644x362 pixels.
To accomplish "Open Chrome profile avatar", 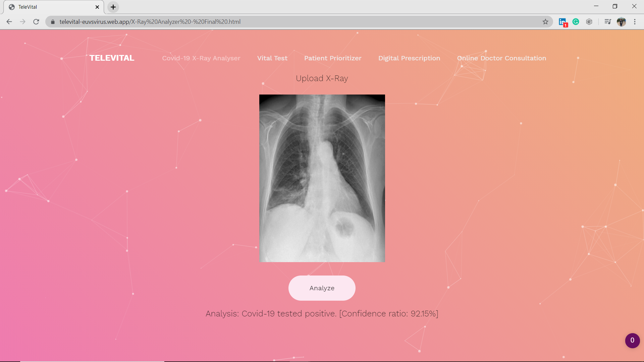I will [x=621, y=22].
